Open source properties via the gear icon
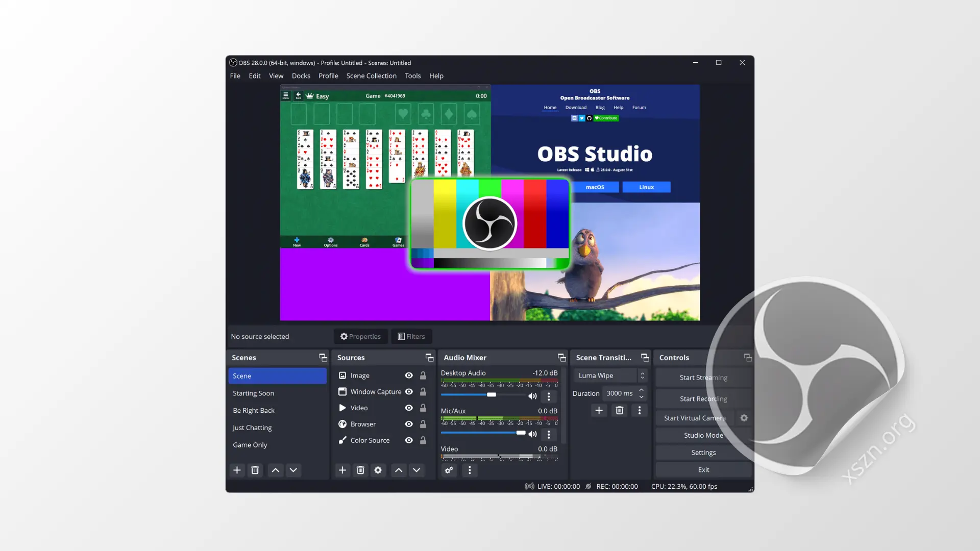The height and width of the screenshot is (551, 980). pos(378,470)
